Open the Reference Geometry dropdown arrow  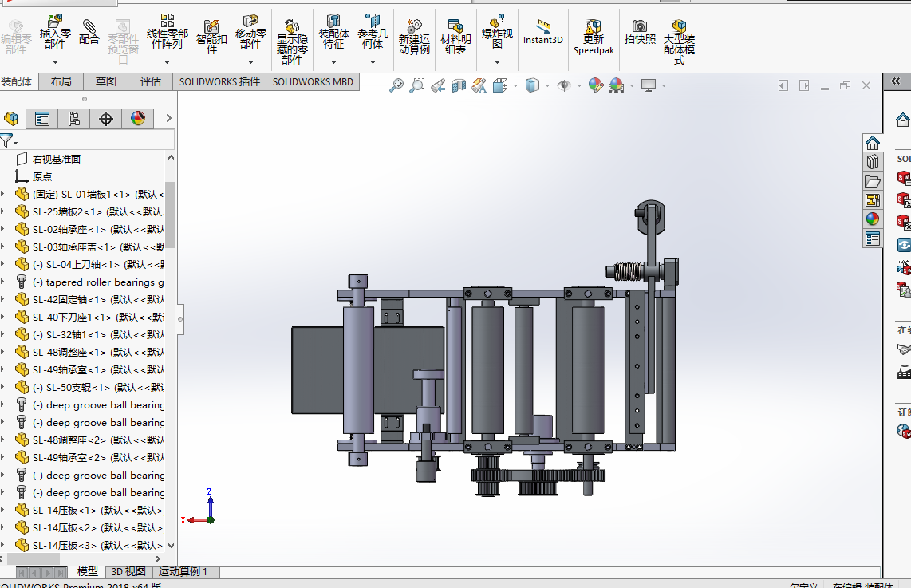pos(373,62)
